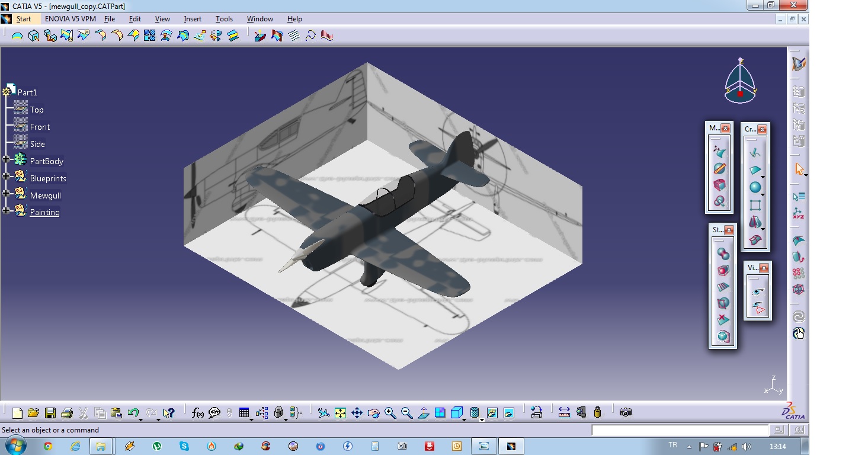Open Chrome from the taskbar
868x455 pixels.
47,446
